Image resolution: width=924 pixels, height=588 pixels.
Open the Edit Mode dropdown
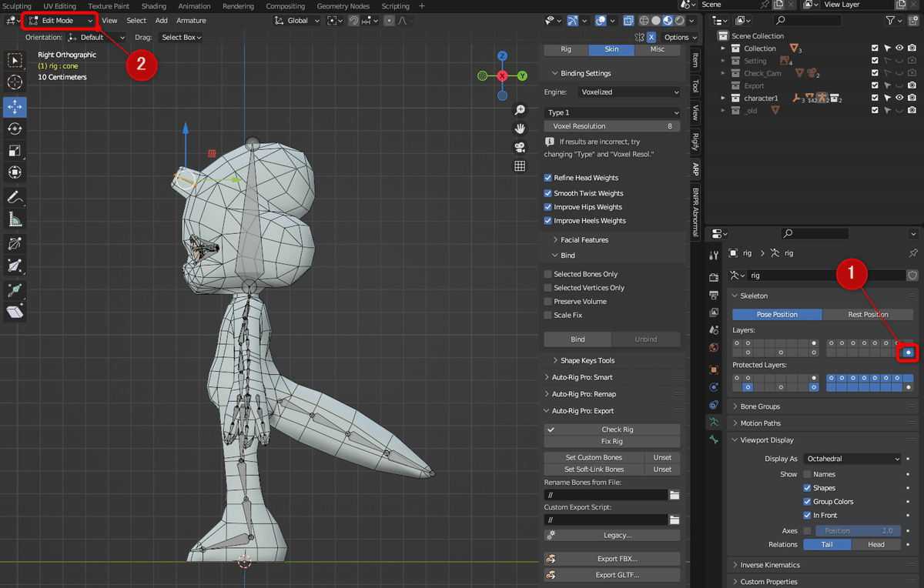point(60,21)
